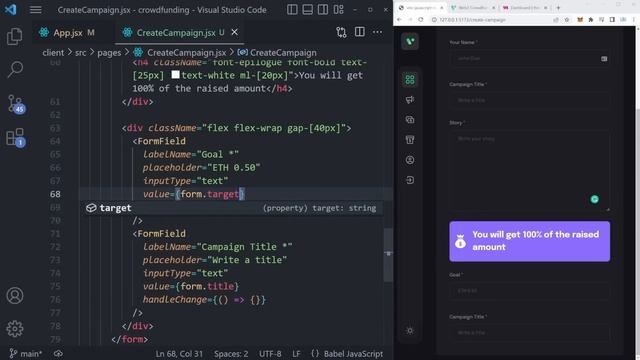Image resolution: width=640 pixels, height=360 pixels.
Task: Expand 'src' breadcrumb
Action: tap(80, 53)
